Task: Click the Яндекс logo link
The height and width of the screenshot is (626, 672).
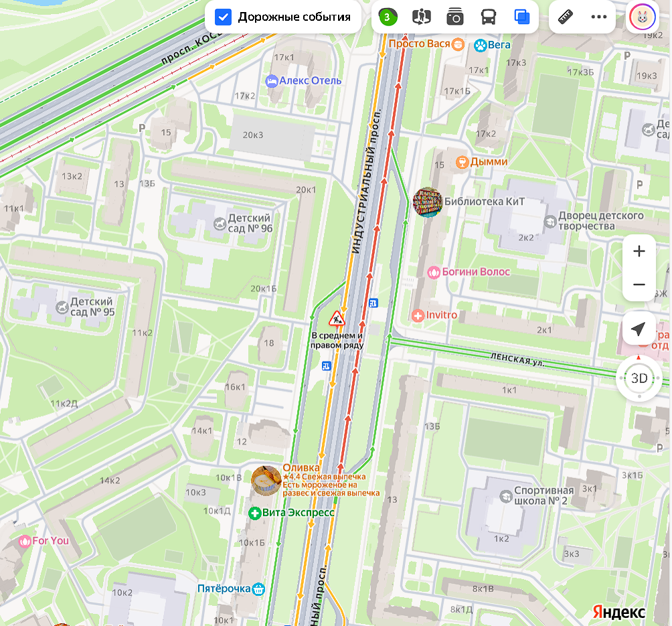Action: point(619,611)
